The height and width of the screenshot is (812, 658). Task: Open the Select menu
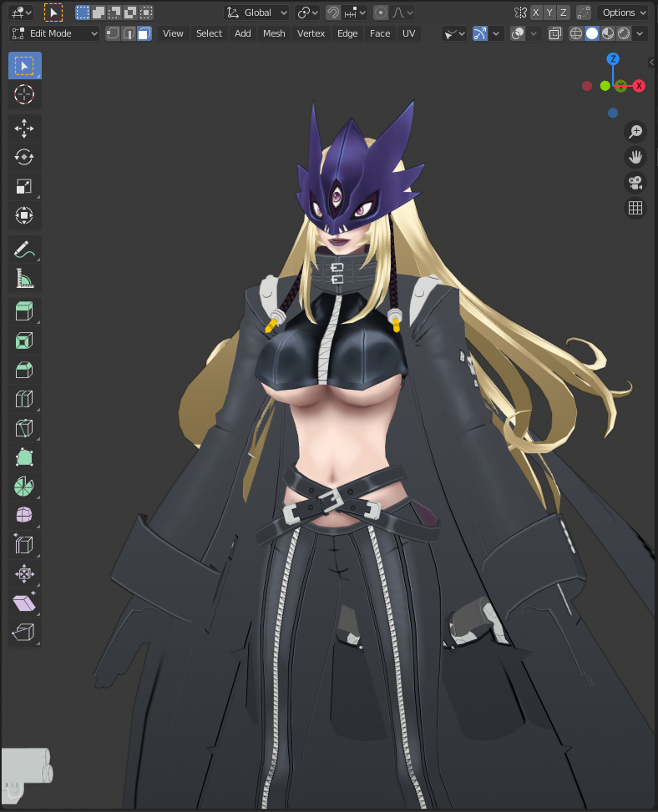(209, 33)
